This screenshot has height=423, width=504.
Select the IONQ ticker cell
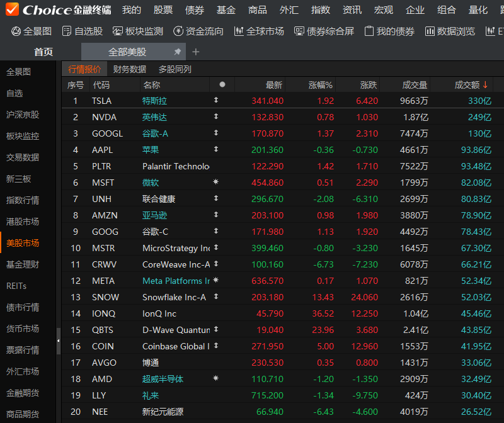[103, 313]
